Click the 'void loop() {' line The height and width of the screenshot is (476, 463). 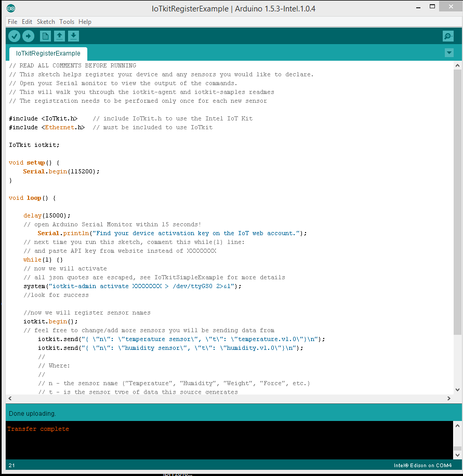pos(32,198)
